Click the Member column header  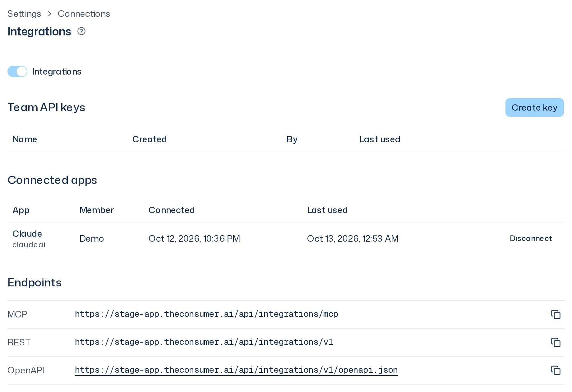click(97, 210)
